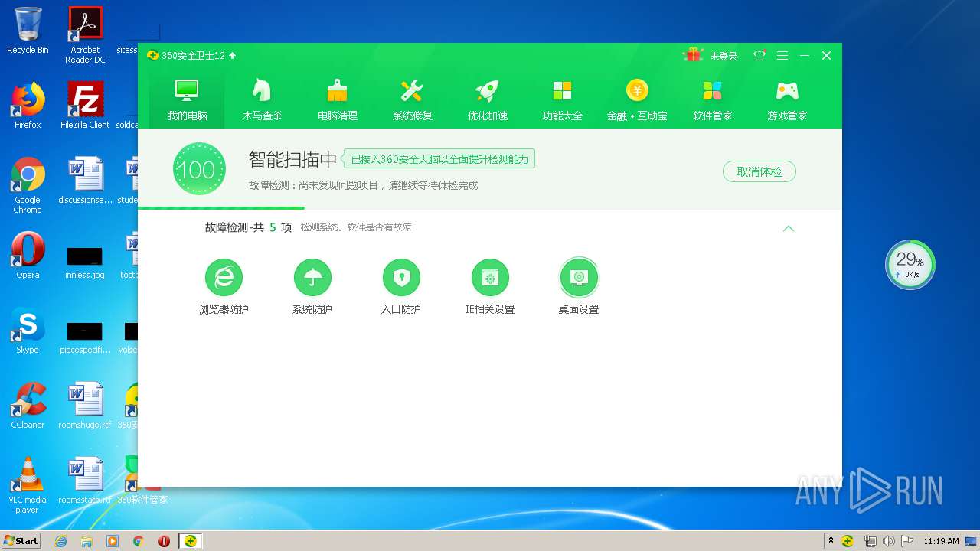
Task: Open 360软件管家 desktop shortcut
Action: [x=142, y=481]
